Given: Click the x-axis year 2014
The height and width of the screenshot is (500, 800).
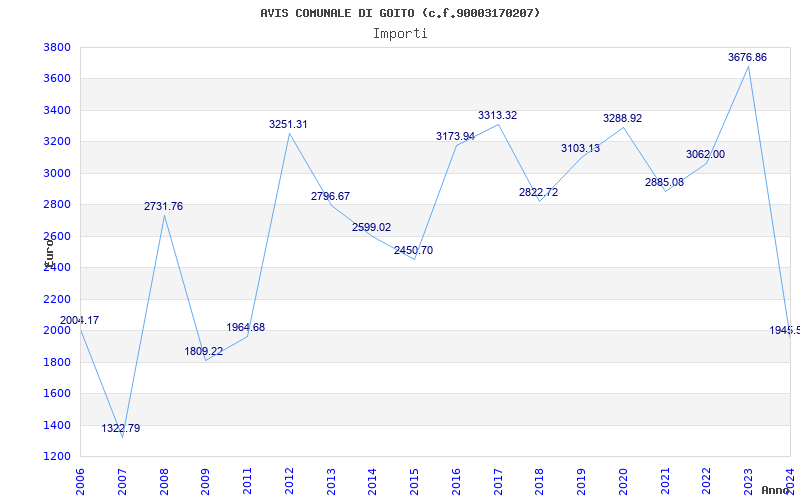Looking at the screenshot, I should (372, 482).
